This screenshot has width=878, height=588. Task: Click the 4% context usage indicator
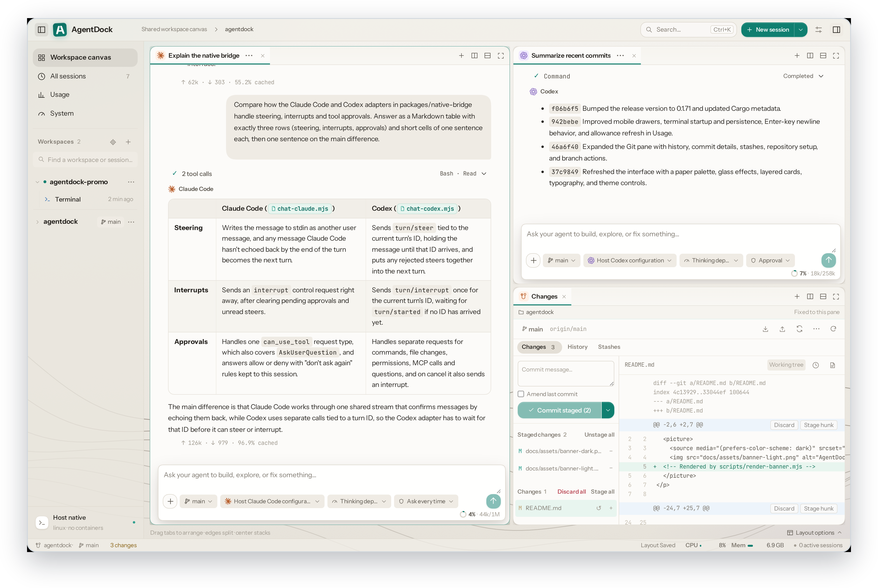click(479, 514)
